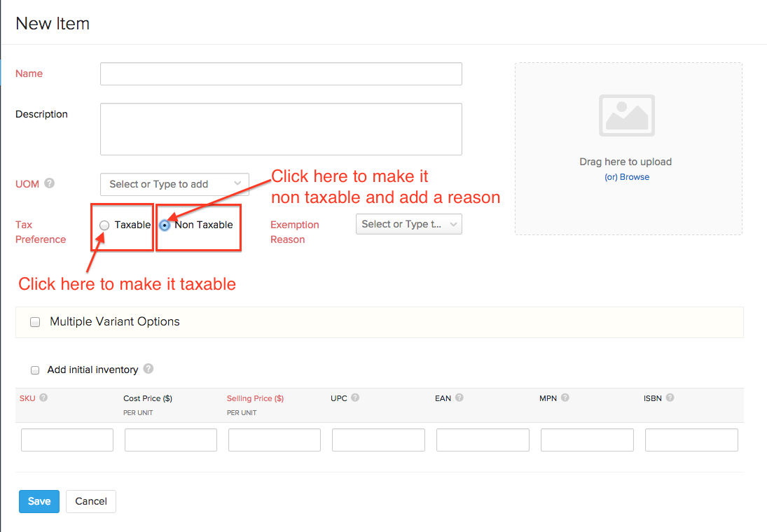The height and width of the screenshot is (532, 767).
Task: Open the UOM dropdown
Action: pyautogui.click(x=174, y=184)
